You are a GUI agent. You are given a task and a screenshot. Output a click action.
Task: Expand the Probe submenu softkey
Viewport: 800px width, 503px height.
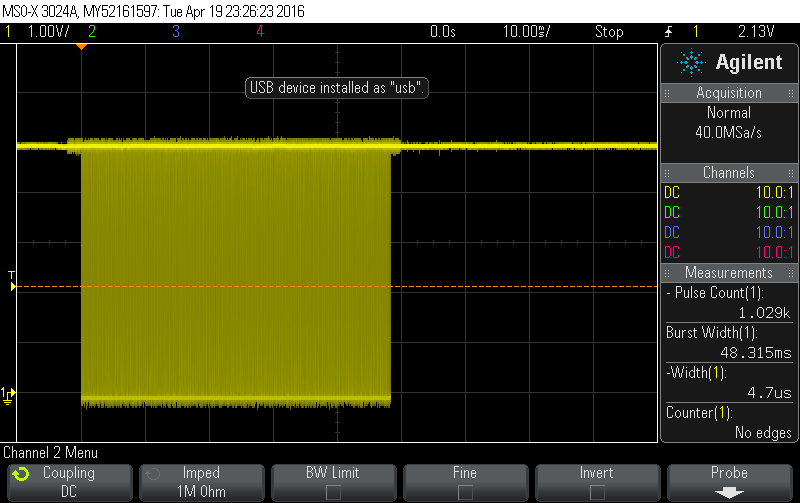[x=729, y=481]
